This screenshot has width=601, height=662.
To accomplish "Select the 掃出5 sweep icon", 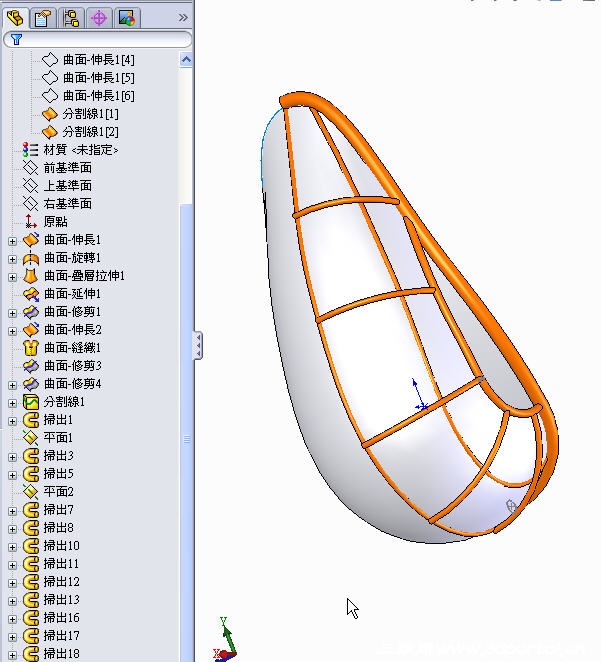I will click(31, 474).
